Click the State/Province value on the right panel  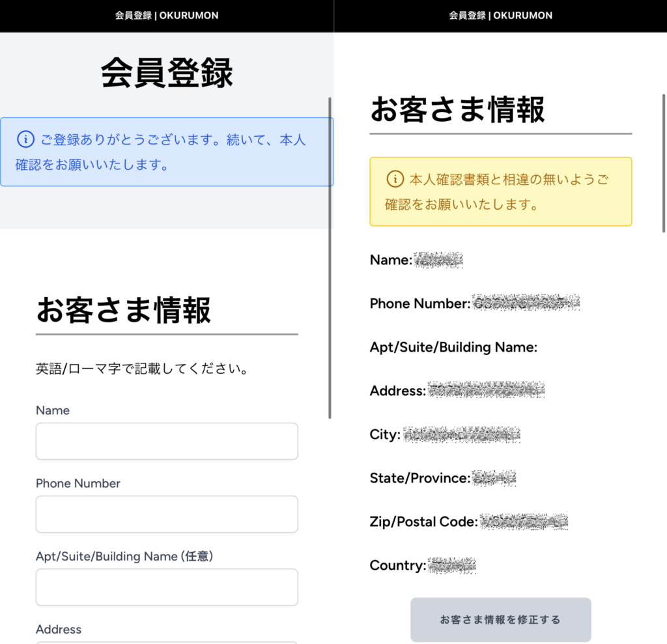493,477
